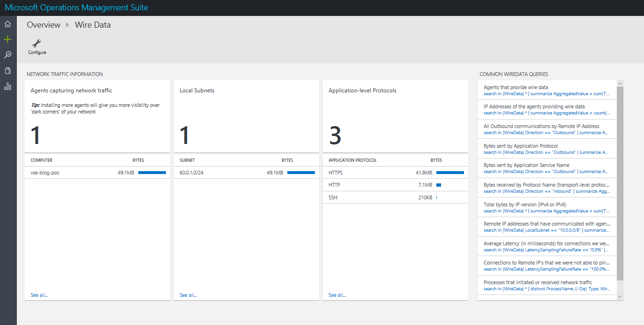Viewport: 644px width, 325px height.
Task: Click the queries list scrollbar thumb
Action: click(x=620, y=184)
